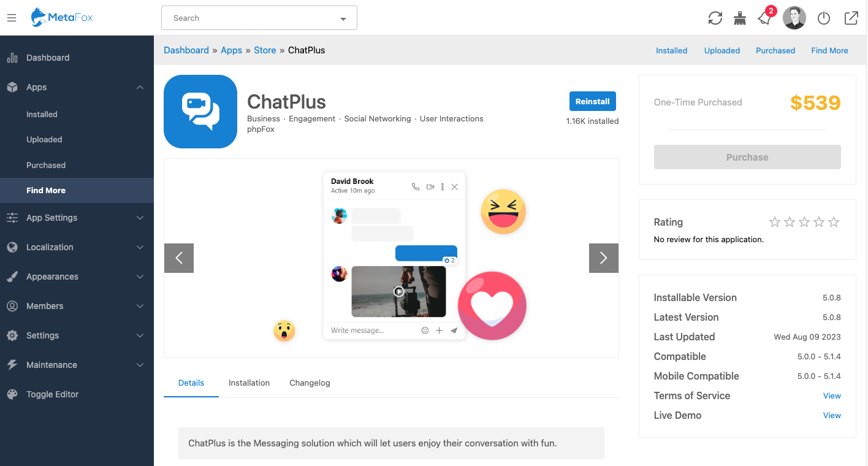
Task: Click the Appearances brush icon
Action: (12, 277)
